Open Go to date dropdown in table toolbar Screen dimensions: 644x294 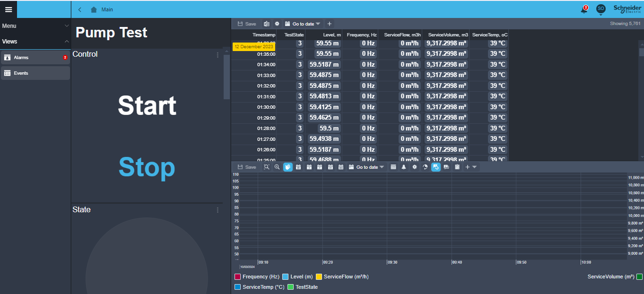303,24
